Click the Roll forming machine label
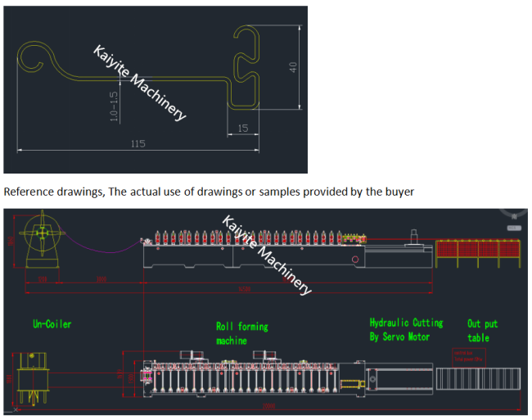Screen dimensions: 532x420 tap(241, 333)
